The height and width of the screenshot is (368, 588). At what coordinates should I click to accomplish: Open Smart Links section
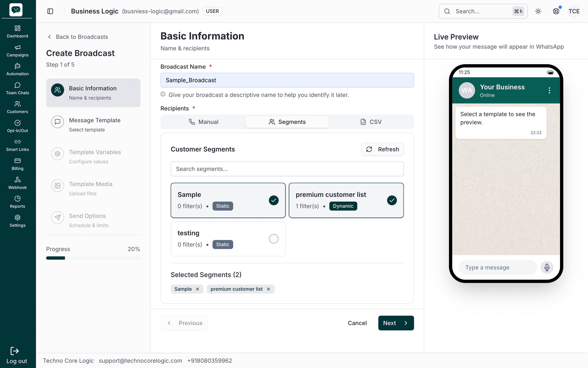[x=18, y=145]
